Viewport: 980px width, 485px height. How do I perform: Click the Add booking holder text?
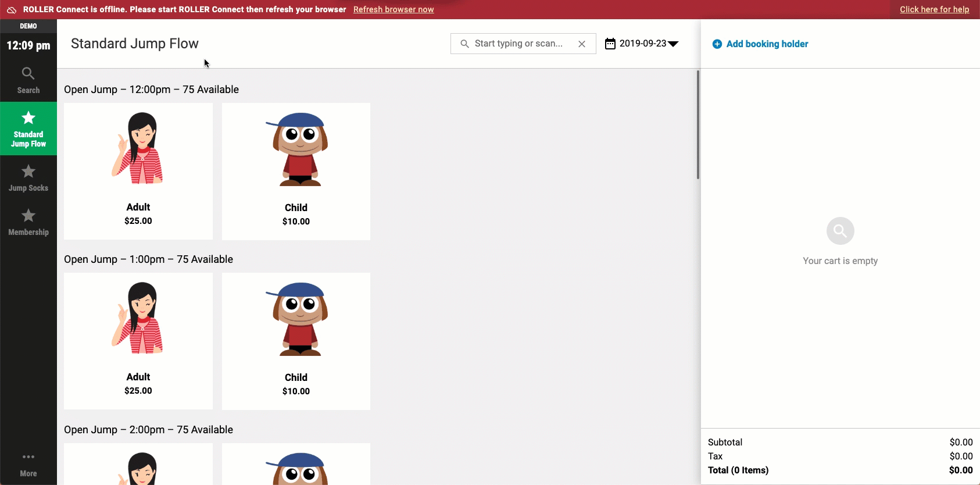pos(767,44)
